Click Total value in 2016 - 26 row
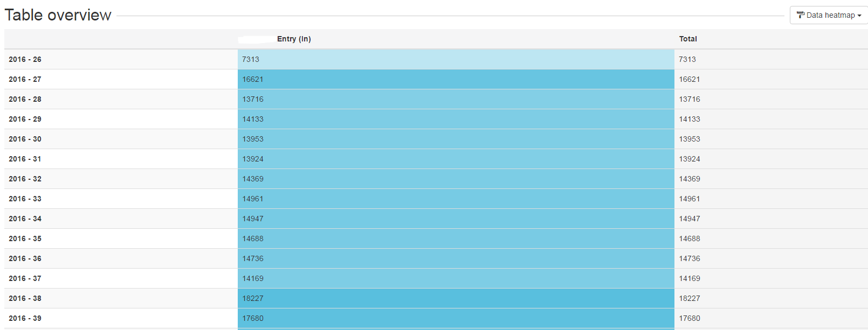This screenshot has width=868, height=330. pyautogui.click(x=687, y=59)
